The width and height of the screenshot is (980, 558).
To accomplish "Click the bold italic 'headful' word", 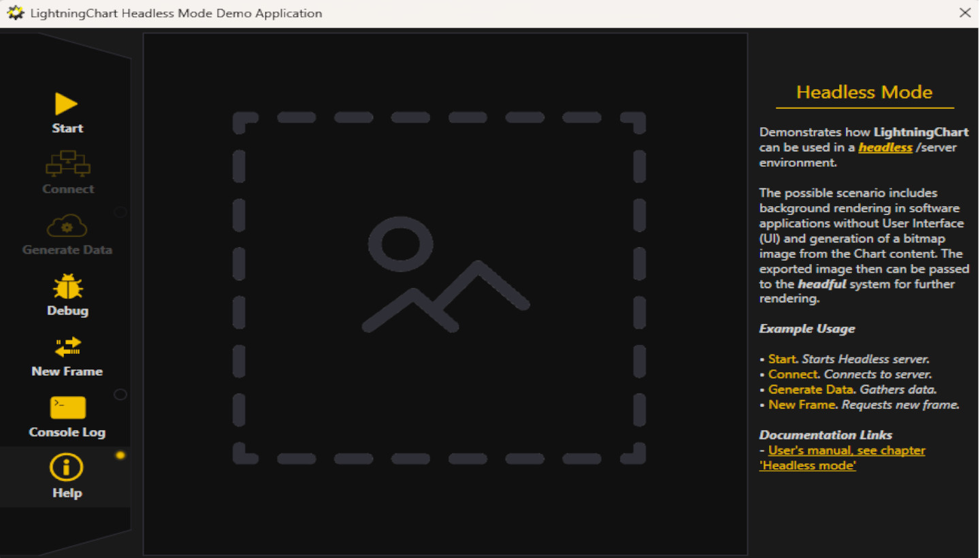I will 823,284.
